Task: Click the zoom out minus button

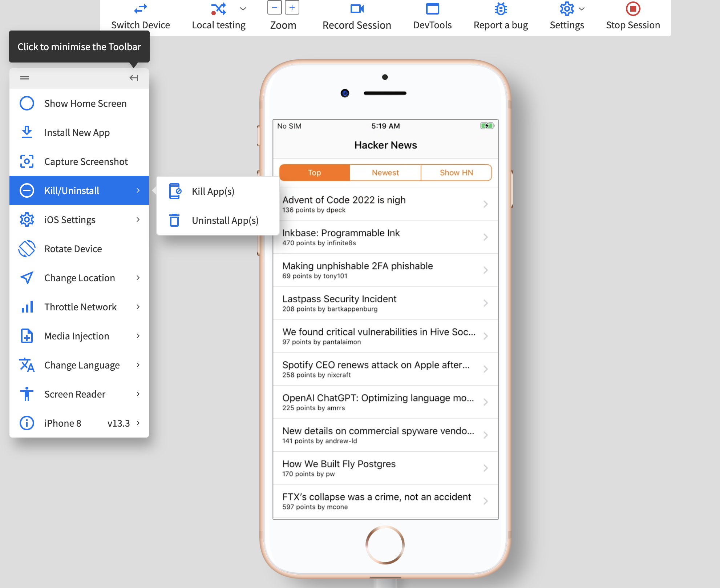Action: click(x=274, y=7)
